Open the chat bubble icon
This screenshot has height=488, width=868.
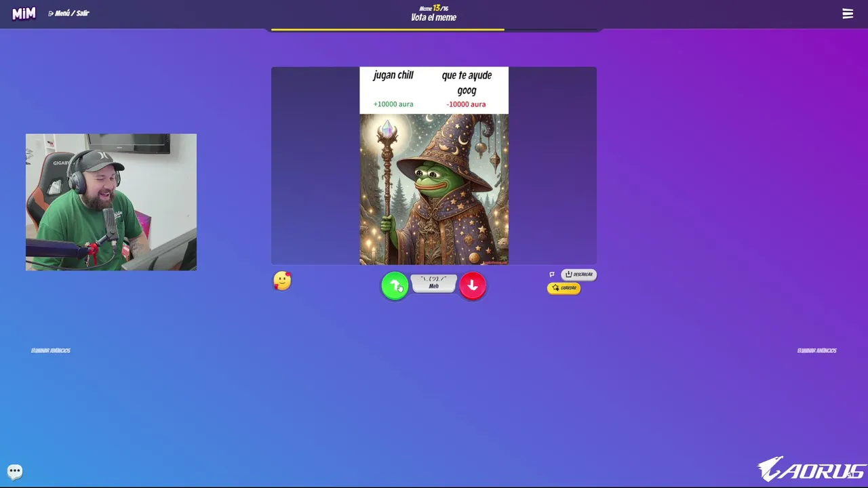pos(15,471)
